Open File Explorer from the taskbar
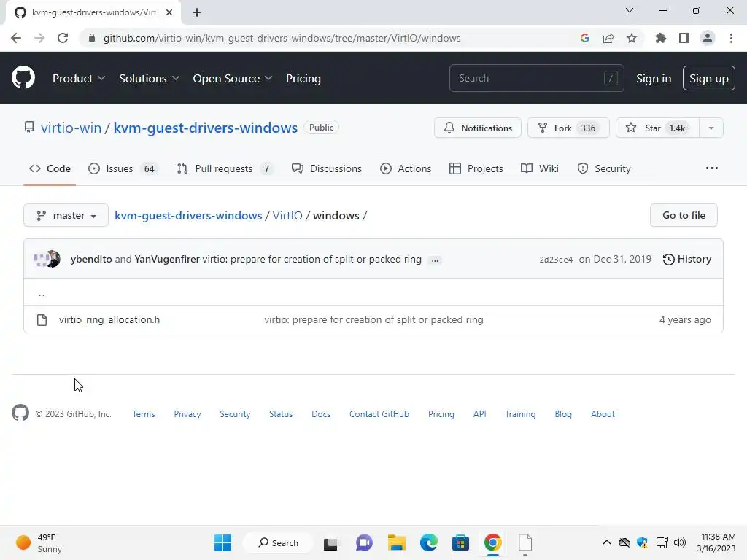This screenshot has width=747, height=560. coord(396,542)
